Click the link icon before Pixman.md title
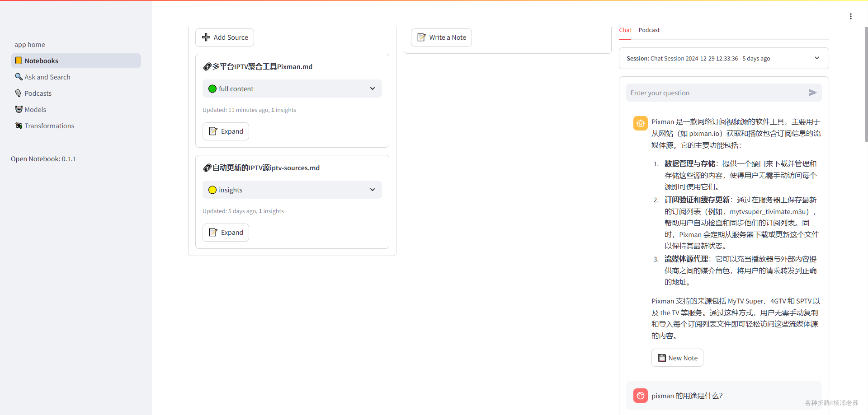868x415 pixels. (x=207, y=66)
